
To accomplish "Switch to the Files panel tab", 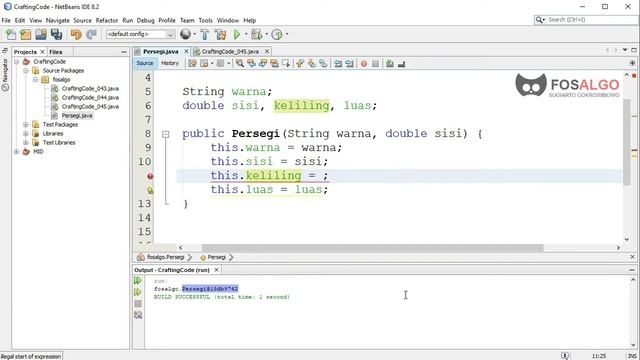I will (56, 52).
